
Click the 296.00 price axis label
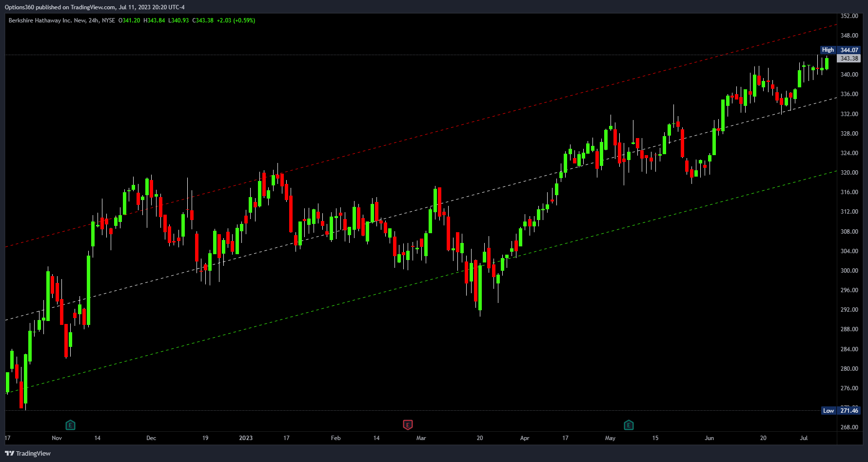[x=849, y=290]
